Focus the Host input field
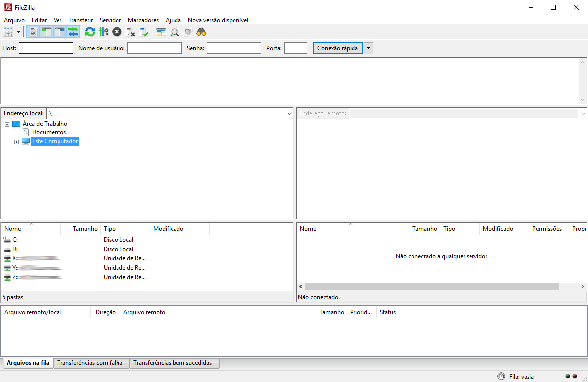This screenshot has width=588, height=382. pyautogui.click(x=46, y=48)
